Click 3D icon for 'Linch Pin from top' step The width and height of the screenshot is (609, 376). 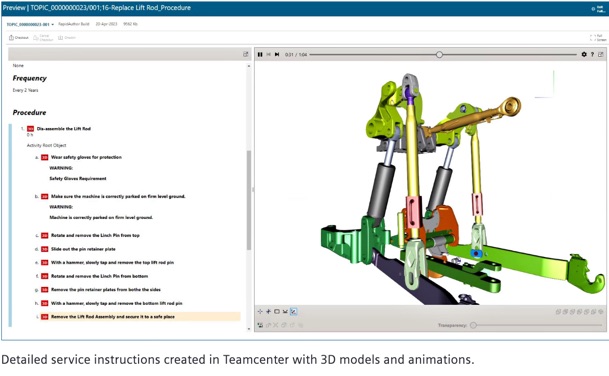coord(45,235)
